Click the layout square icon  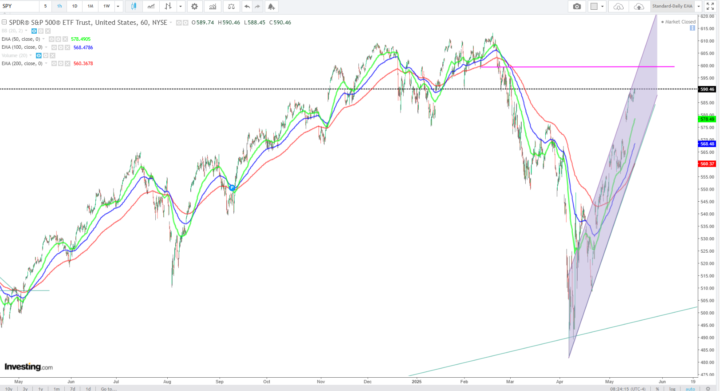[x=594, y=6]
